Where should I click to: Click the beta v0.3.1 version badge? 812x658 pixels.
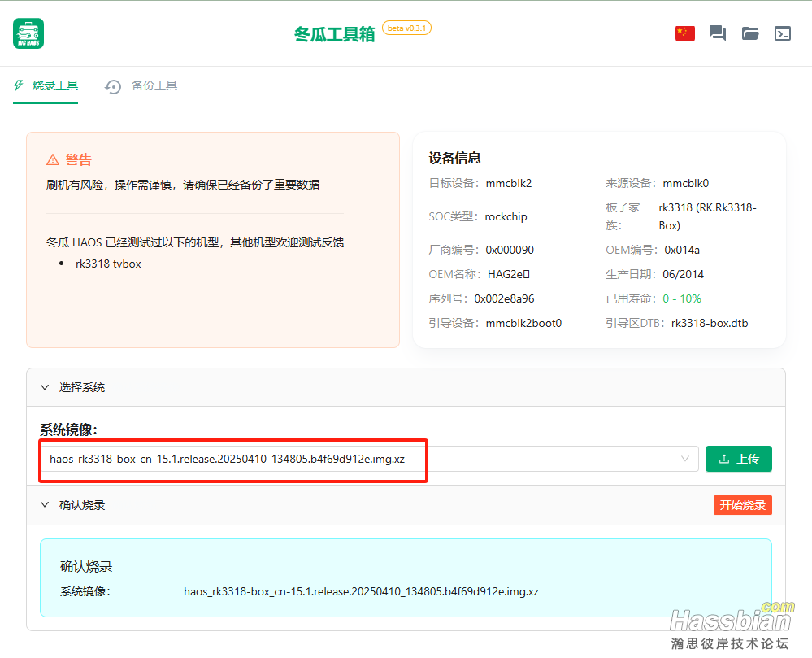406,28
